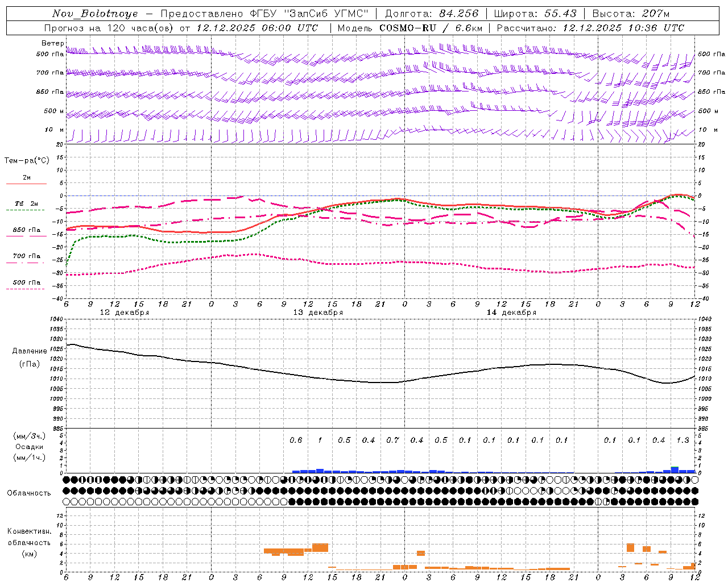Select the provider text ФГБУ "ЗапСиб УГМС"

tap(309, 14)
